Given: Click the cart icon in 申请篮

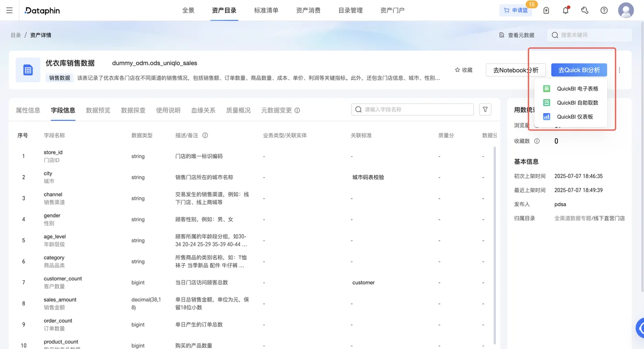Looking at the screenshot, I should (x=506, y=11).
